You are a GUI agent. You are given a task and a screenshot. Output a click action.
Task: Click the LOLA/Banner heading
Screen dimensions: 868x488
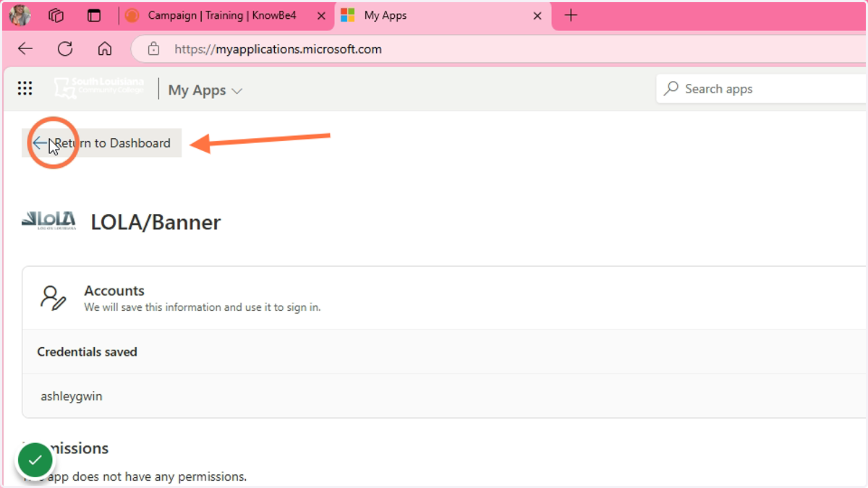coord(156,222)
